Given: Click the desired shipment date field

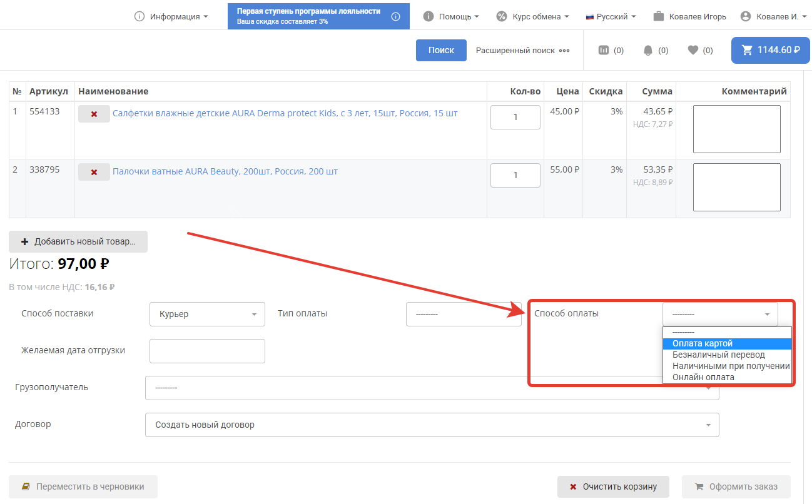Looking at the screenshot, I should click(207, 351).
